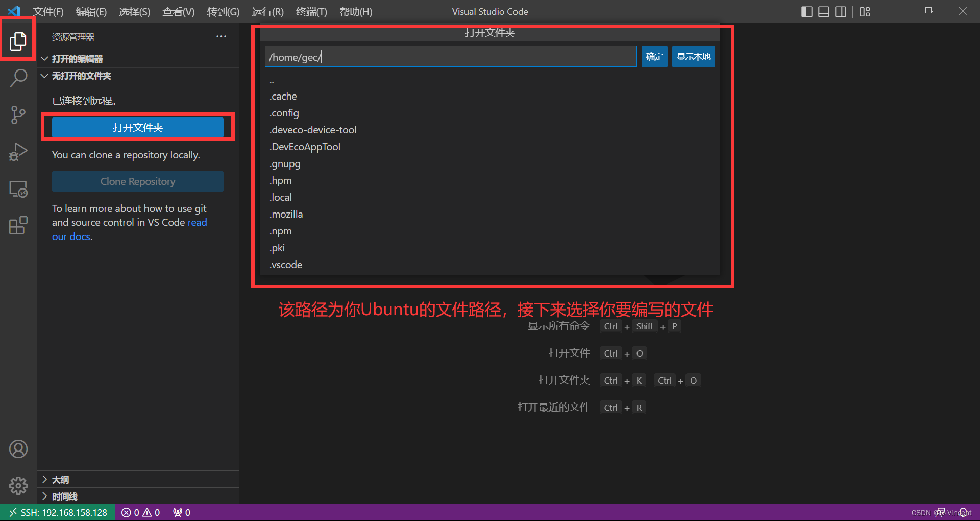This screenshot has width=980, height=521.
Task: Open the Source Control view icon
Action: (18, 115)
